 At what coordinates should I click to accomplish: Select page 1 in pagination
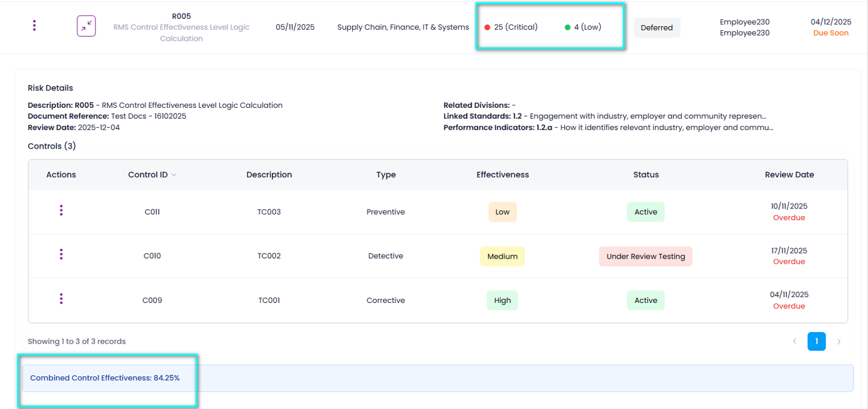816,341
